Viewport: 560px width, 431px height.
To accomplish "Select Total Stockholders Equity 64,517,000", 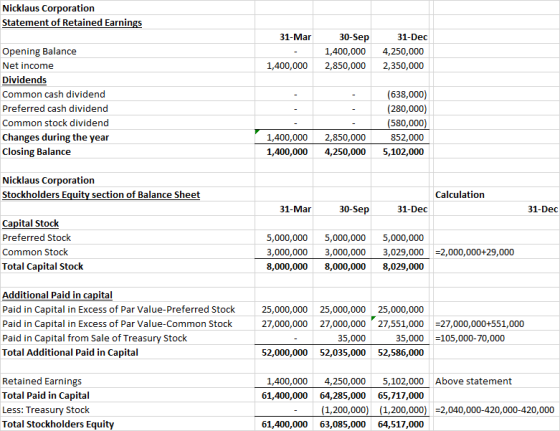I will click(x=401, y=424).
